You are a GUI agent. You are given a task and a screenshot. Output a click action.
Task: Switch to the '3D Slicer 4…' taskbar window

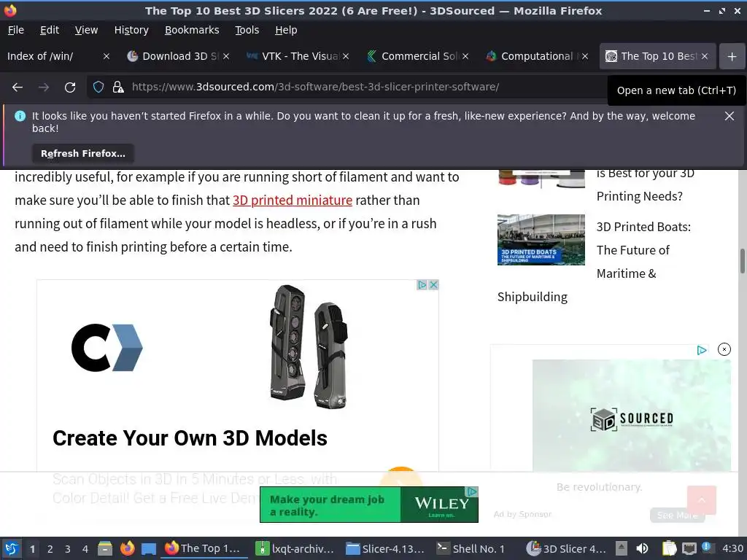[566, 548]
